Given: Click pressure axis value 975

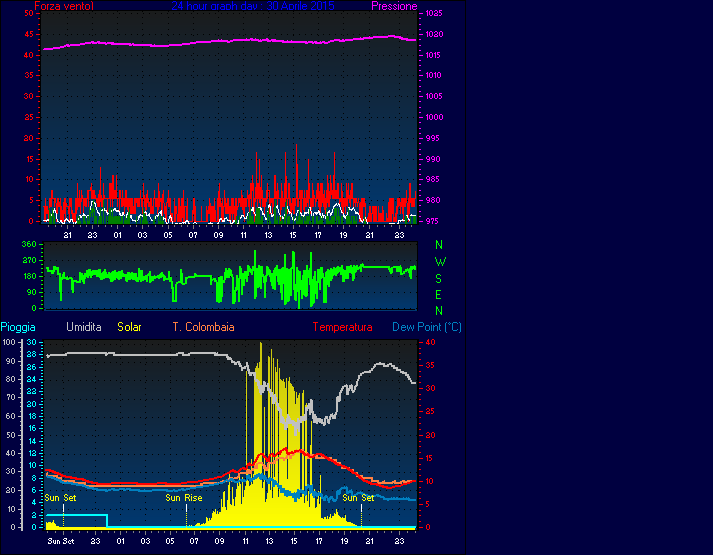Looking at the screenshot, I should pyautogui.click(x=432, y=221).
